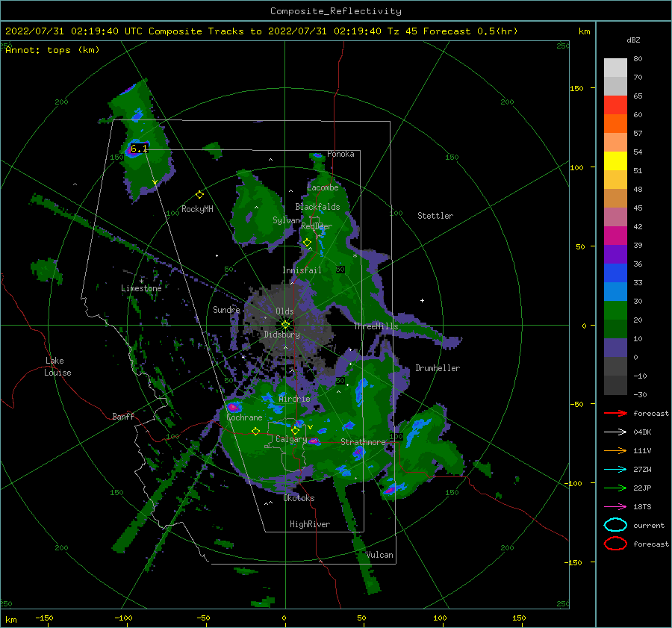Click the Calgary city label
The width and height of the screenshot is (672, 628).
point(291,439)
